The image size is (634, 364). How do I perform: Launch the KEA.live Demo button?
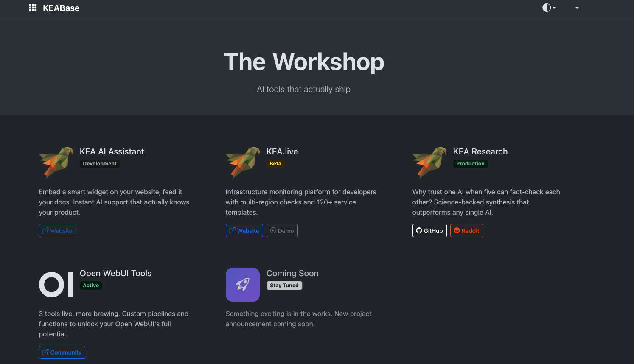pyautogui.click(x=282, y=231)
